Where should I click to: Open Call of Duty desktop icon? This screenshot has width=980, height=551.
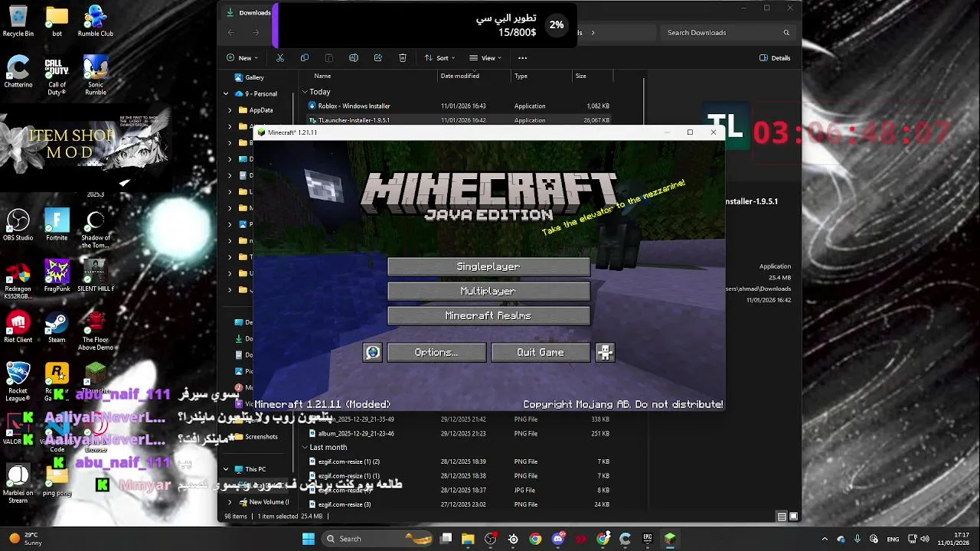(x=56, y=76)
